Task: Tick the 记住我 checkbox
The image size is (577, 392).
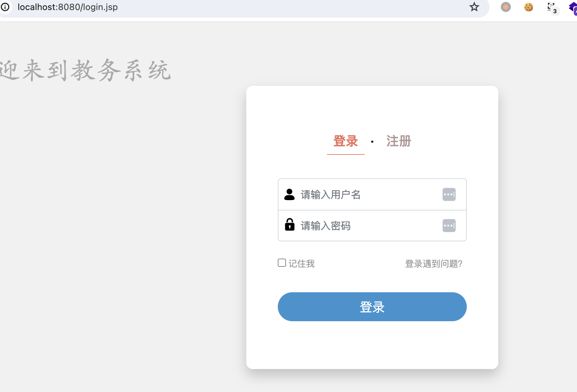Action: pyautogui.click(x=282, y=263)
